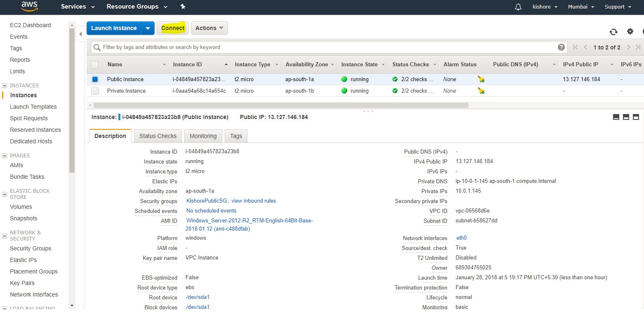This screenshot has height=313, width=644.
Task: Check the Private Instance row checkbox
Action: [95, 91]
